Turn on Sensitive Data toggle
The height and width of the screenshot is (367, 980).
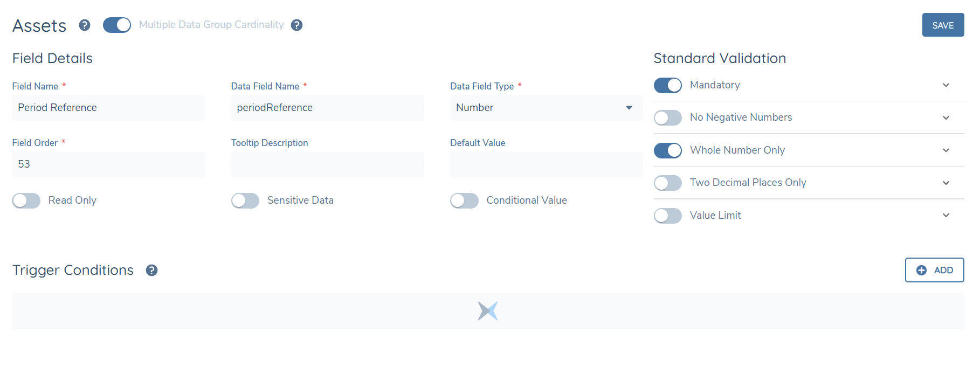(x=245, y=200)
